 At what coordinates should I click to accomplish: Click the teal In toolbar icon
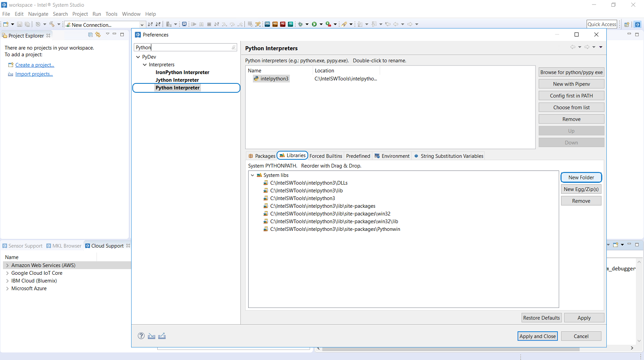pos(290,24)
